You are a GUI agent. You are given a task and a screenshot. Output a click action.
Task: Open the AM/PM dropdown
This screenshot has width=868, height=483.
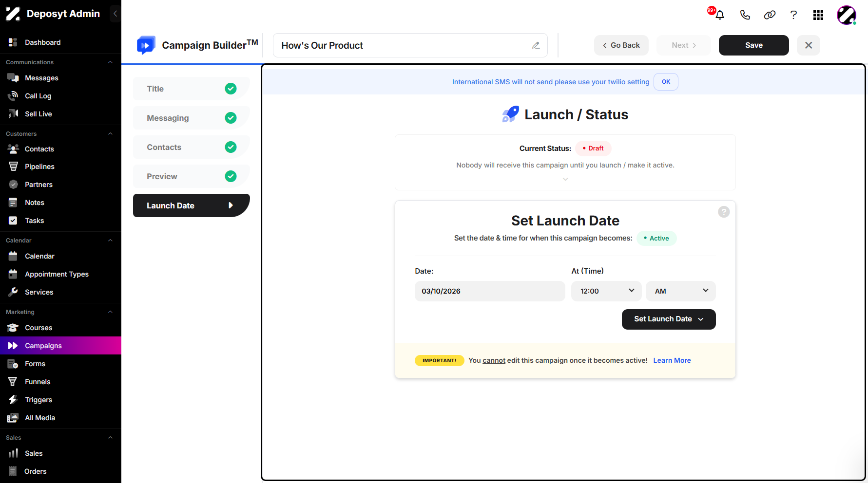tap(681, 291)
